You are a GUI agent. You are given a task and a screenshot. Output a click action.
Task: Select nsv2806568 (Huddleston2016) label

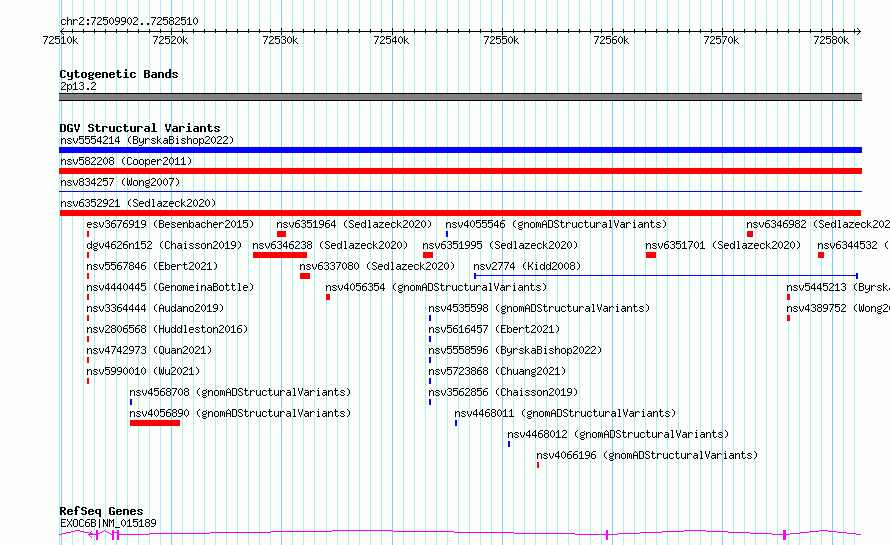click(167, 329)
